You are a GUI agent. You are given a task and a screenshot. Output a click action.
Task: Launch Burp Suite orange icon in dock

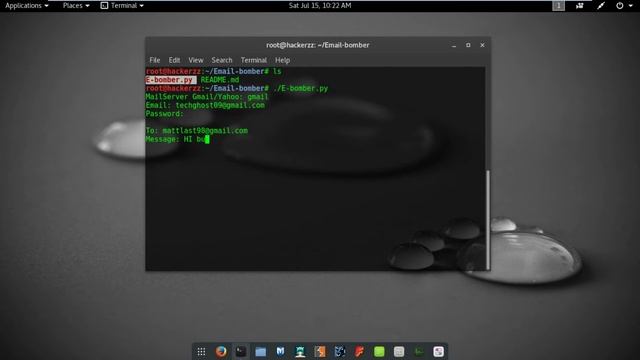[320, 351]
